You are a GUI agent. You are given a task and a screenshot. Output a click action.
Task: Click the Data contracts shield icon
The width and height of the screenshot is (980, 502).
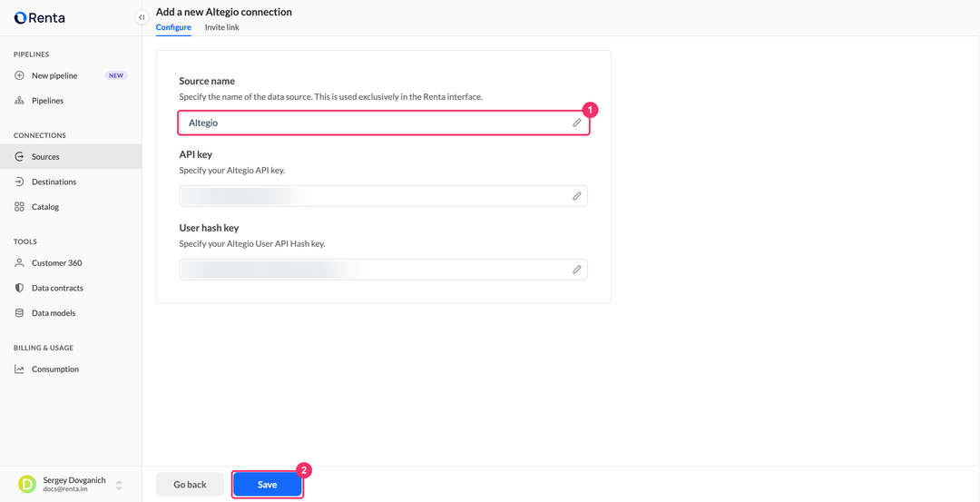tap(19, 288)
